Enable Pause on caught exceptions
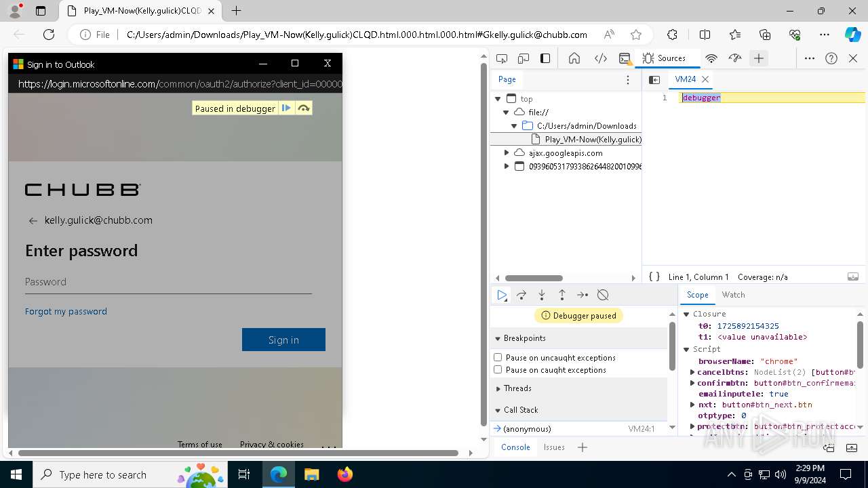This screenshot has height=488, width=868. [x=498, y=370]
